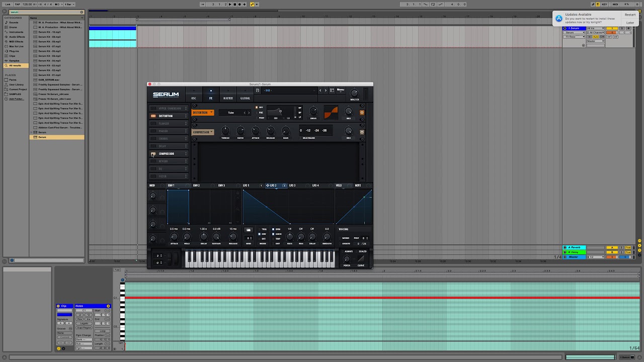This screenshot has width=644, height=362.
Task: Click Later in the update notification
Action: point(630,23)
